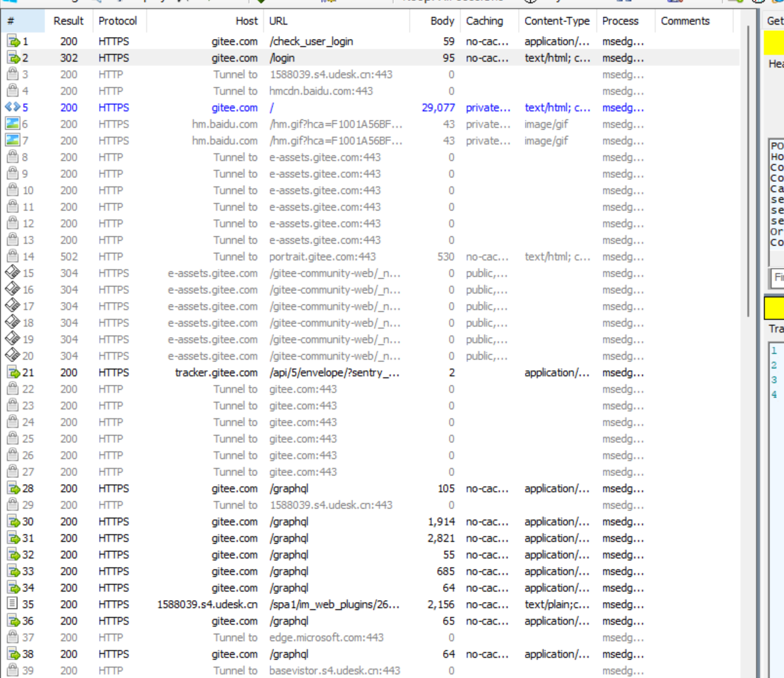The image size is (784, 678).
Task: Select the portrait.gitee.com:443 URL cell
Action: pyautogui.click(x=322, y=257)
